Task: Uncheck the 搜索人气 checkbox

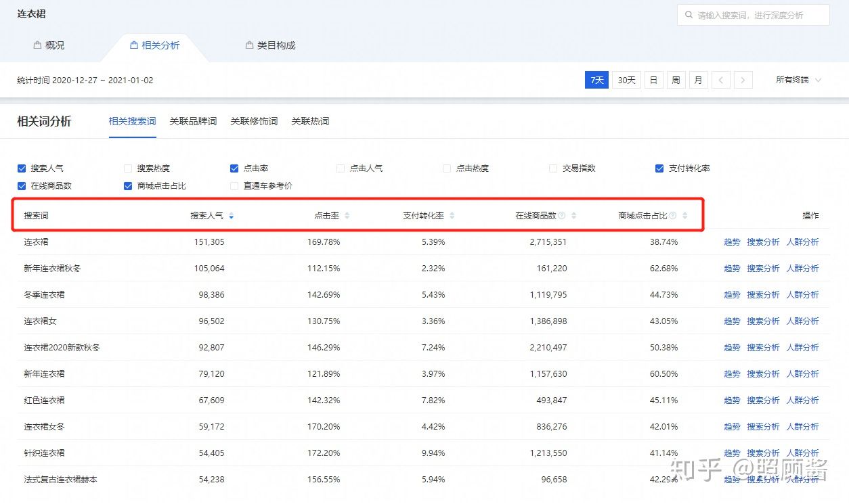Action: (22, 168)
